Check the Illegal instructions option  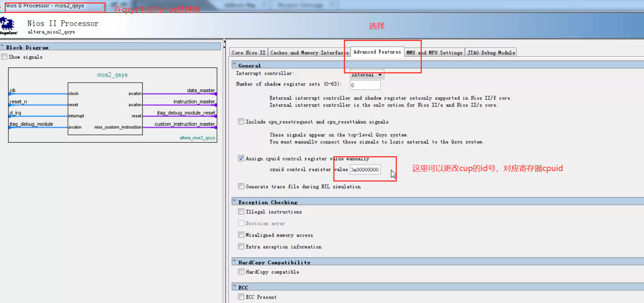click(x=241, y=211)
